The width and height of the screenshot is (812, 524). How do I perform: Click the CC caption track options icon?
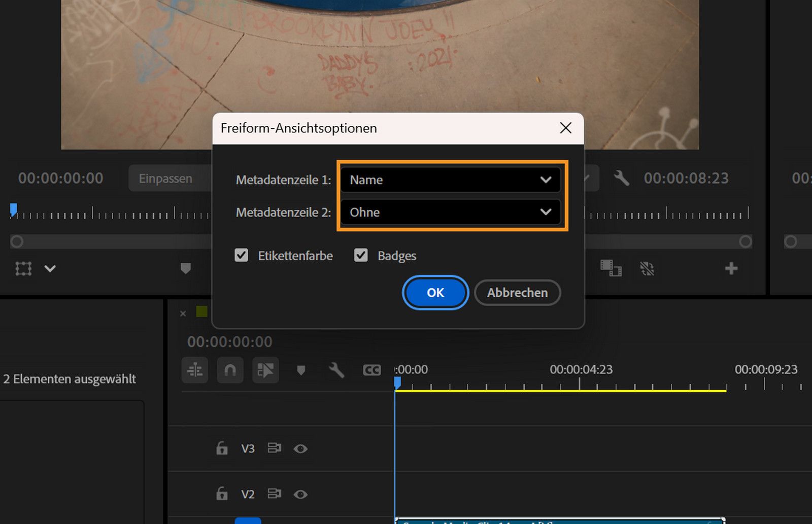[372, 370]
